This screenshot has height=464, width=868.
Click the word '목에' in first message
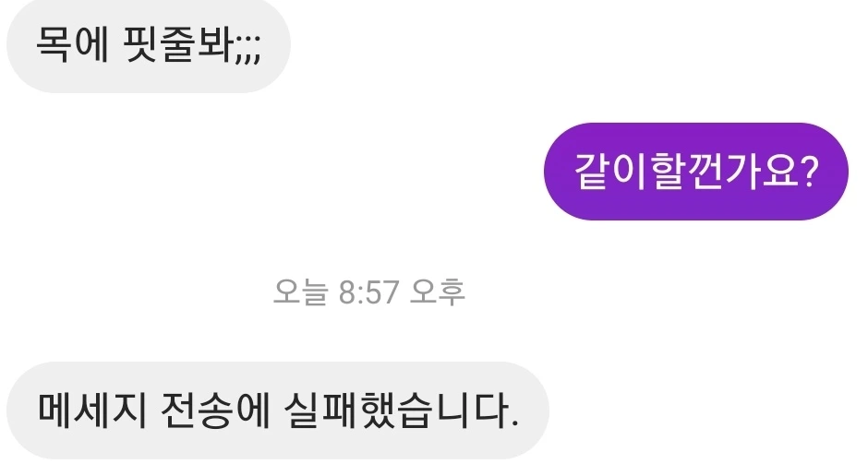point(72,44)
